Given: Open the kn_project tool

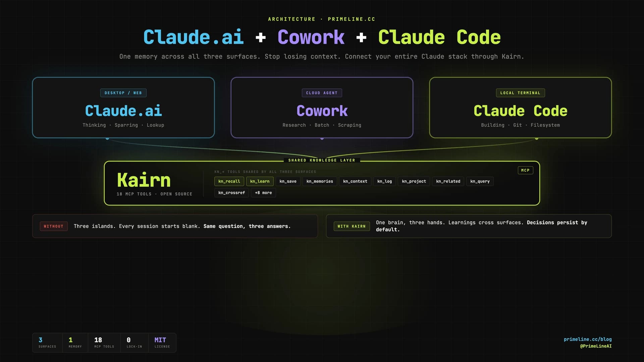Looking at the screenshot, I should (414, 181).
